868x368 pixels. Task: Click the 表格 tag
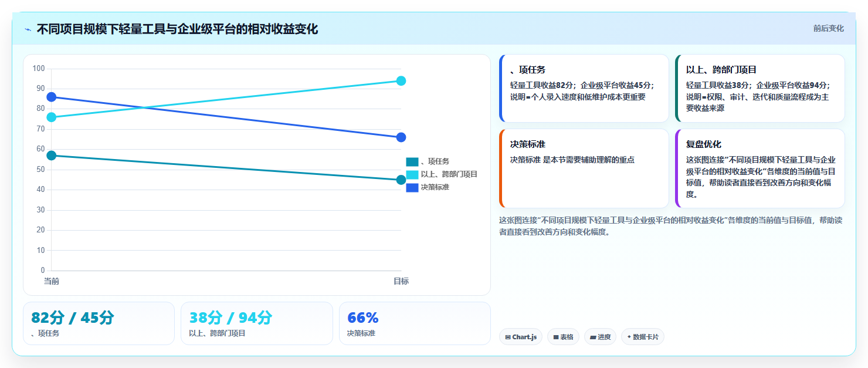[563, 337]
